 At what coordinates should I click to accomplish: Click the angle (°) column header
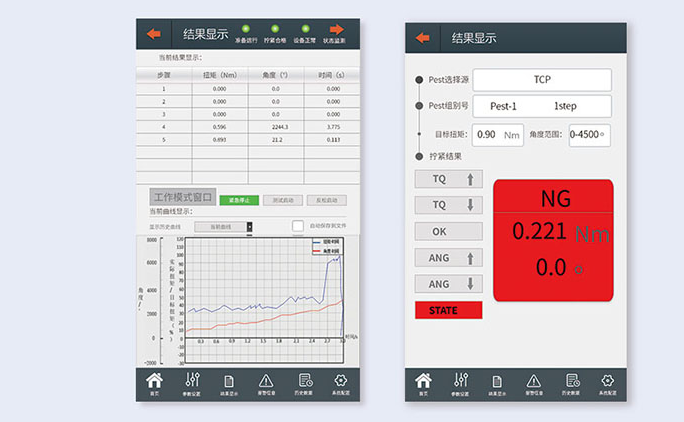pyautogui.click(x=275, y=75)
